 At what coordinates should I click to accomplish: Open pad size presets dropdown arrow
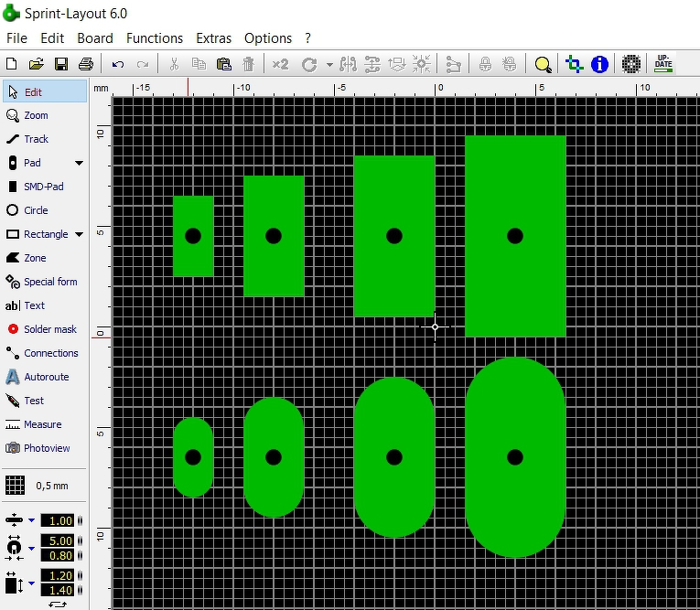click(x=32, y=548)
